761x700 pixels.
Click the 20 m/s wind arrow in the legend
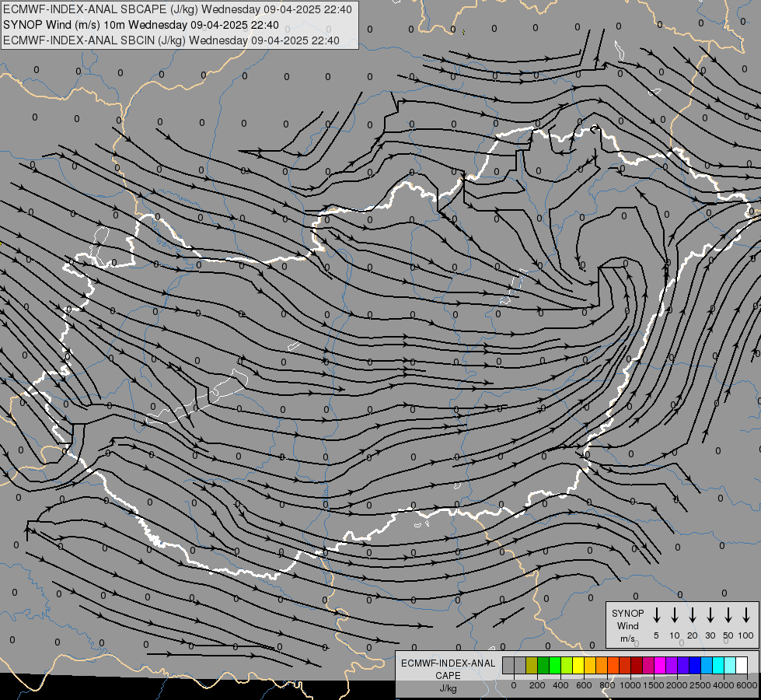(692, 615)
